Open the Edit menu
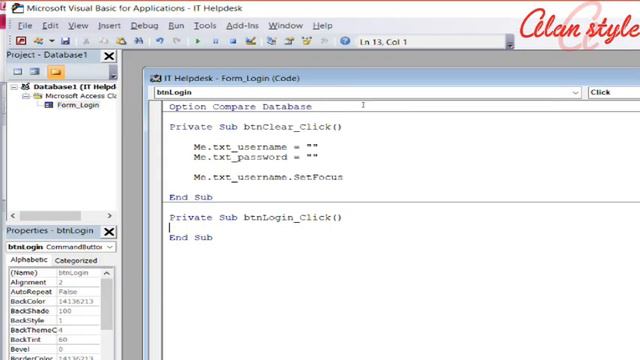The height and width of the screenshot is (360, 640). click(x=50, y=26)
